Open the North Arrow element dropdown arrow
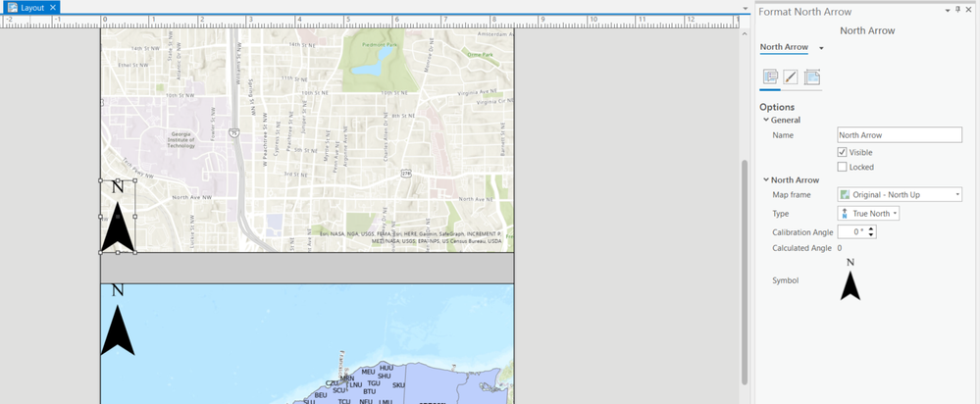 point(821,48)
